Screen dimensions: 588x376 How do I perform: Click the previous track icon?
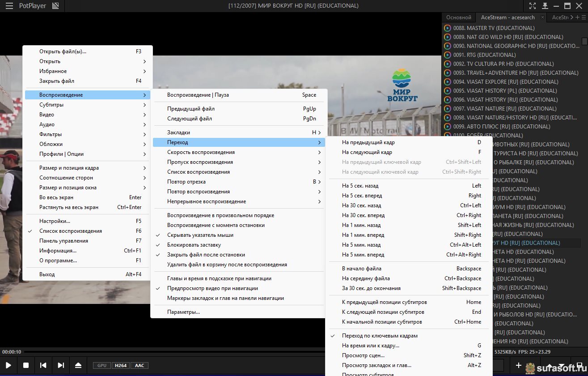point(43,365)
